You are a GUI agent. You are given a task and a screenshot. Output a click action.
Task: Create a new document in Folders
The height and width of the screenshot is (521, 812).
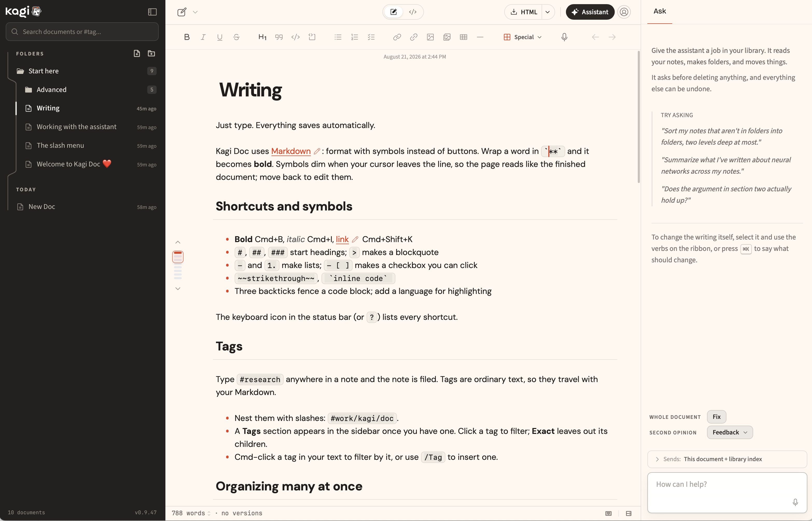coord(137,53)
